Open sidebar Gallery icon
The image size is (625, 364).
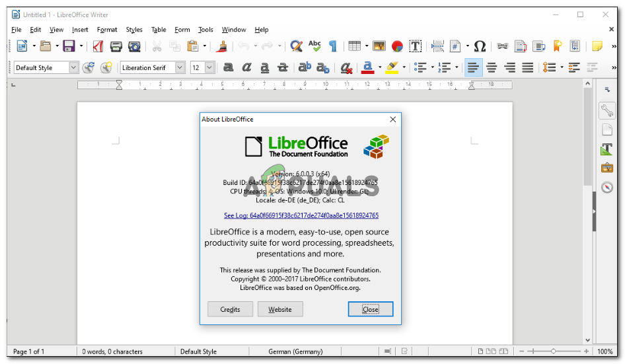click(x=607, y=168)
